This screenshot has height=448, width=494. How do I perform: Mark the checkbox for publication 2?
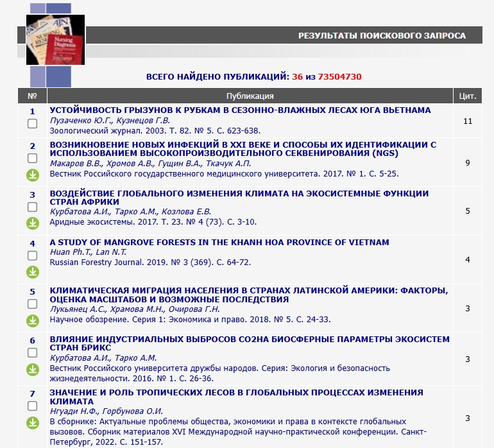point(32,158)
